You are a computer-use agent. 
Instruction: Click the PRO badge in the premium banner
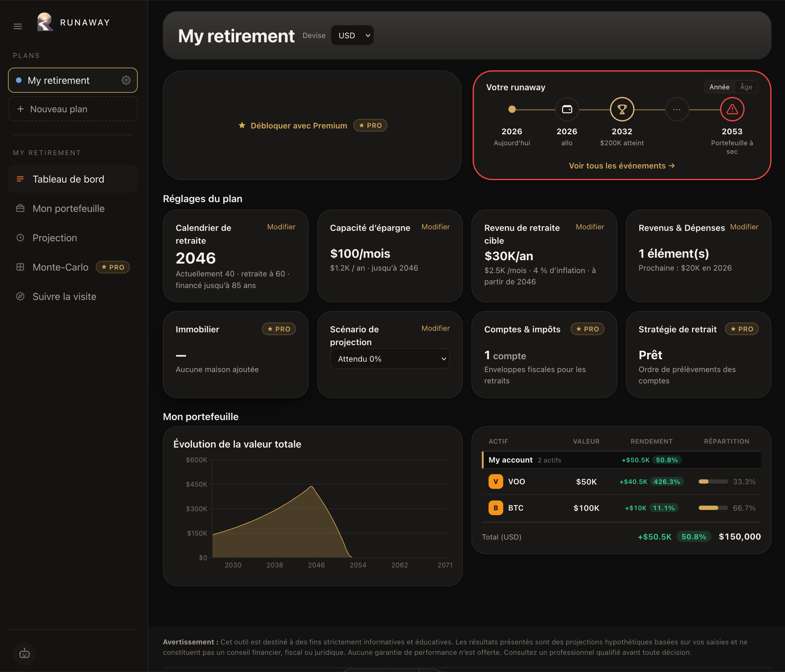(370, 126)
